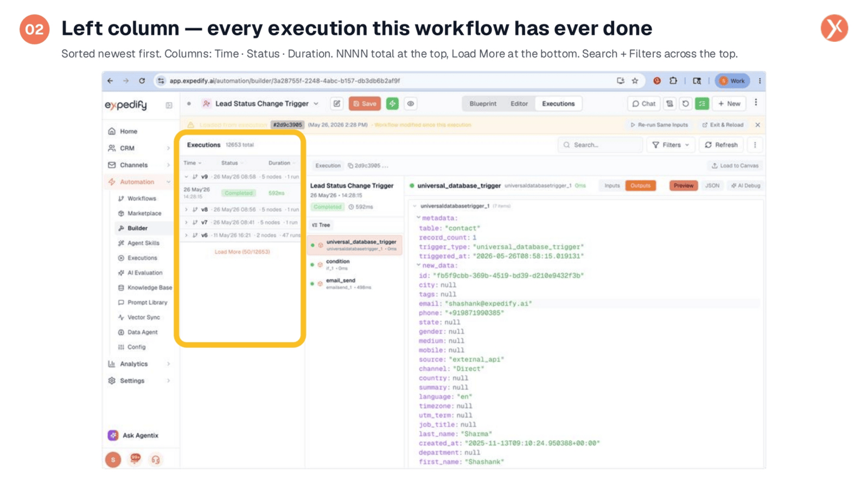Select Builder in the sidebar
Viewport: 868px width, 488px height.
[x=137, y=228]
